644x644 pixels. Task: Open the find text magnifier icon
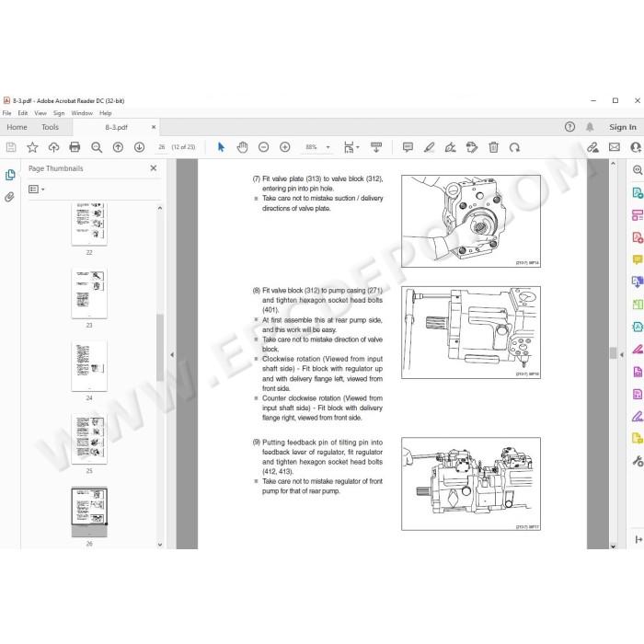click(97, 147)
